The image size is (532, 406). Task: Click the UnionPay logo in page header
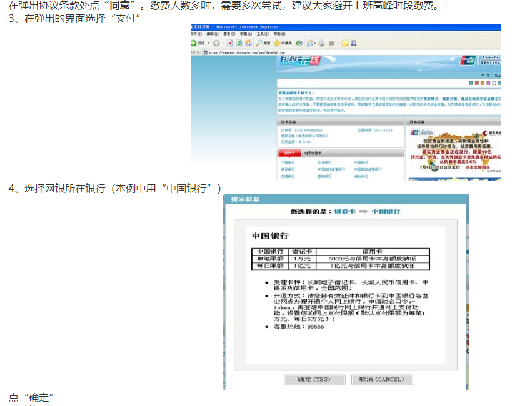(x=466, y=61)
